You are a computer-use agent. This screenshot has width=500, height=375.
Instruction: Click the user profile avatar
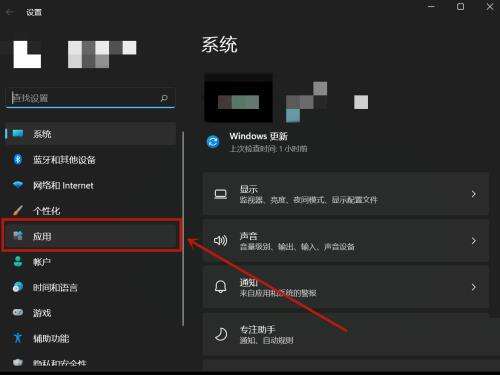pyautogui.click(x=27, y=55)
